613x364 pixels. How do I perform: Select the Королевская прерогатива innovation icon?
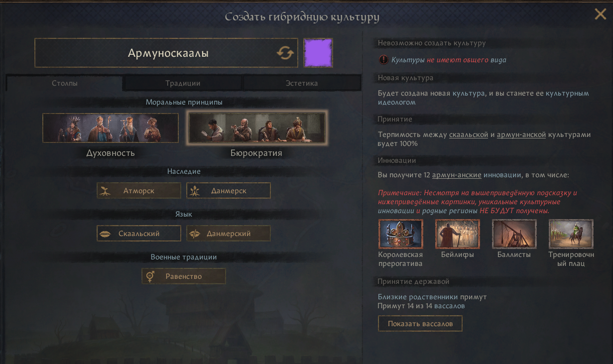tap(400, 234)
